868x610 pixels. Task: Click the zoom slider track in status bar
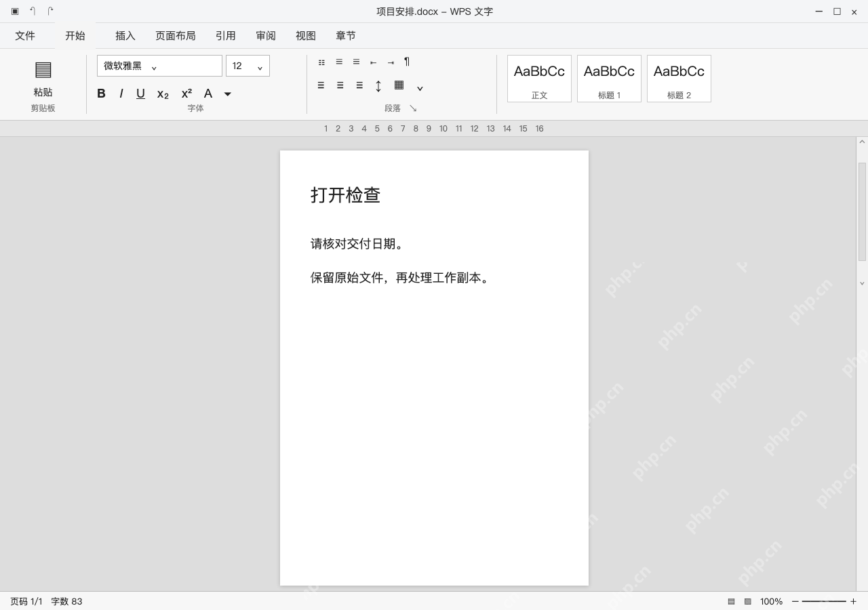click(x=824, y=601)
